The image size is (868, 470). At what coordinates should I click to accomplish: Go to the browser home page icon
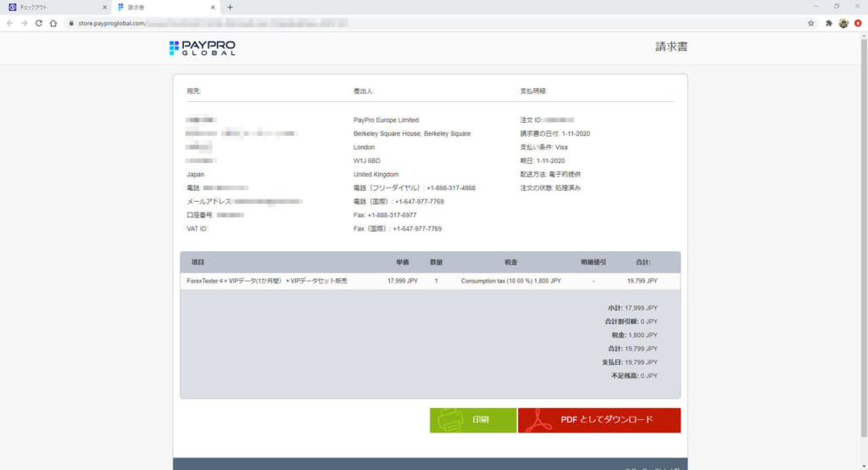53,23
